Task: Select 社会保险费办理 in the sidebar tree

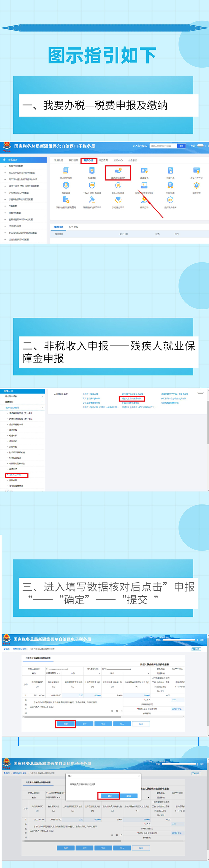Action: (16, 486)
